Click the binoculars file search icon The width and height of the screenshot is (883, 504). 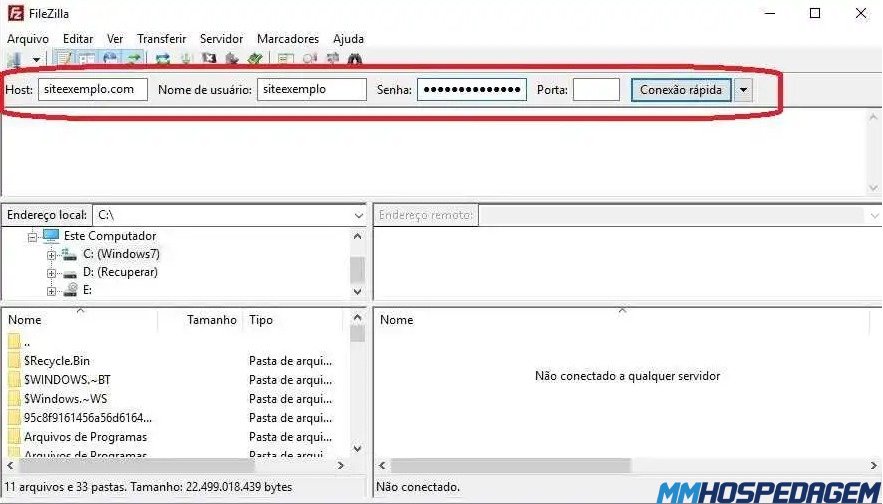[354, 59]
